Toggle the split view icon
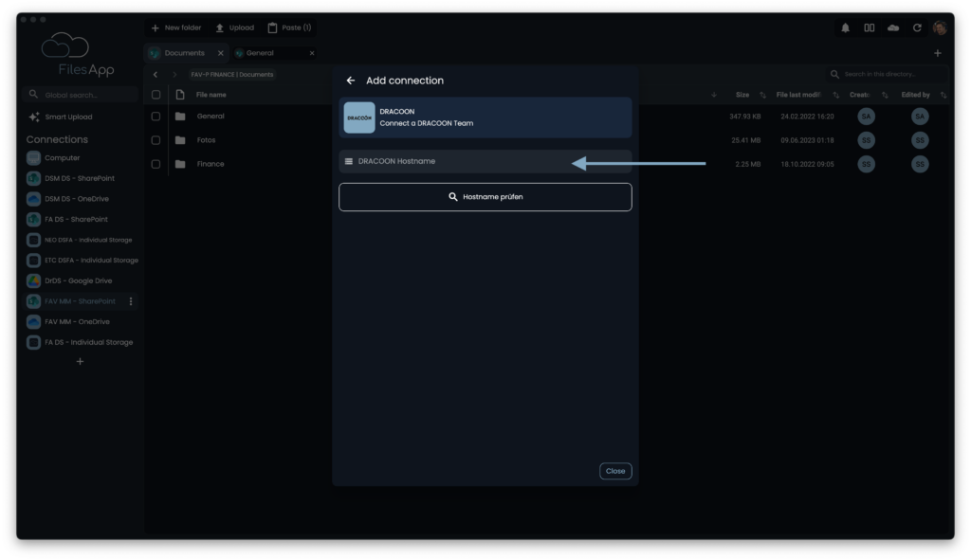 pyautogui.click(x=870, y=27)
